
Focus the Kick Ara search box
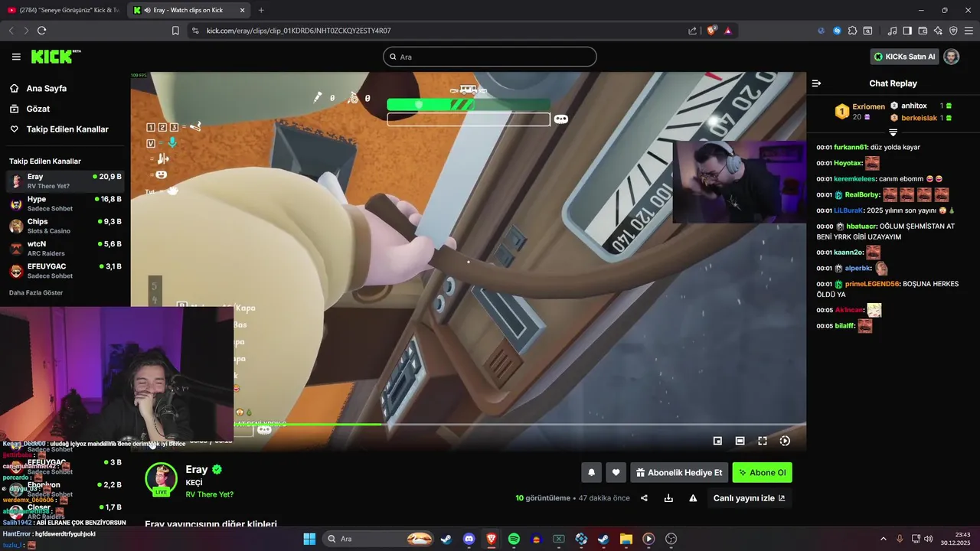(490, 57)
